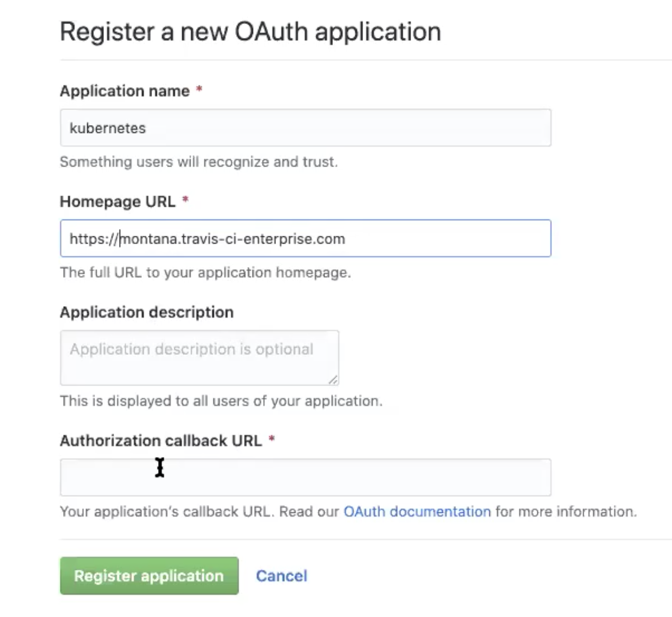
Task: Click the "Register a new OAuth application" heading
Action: tap(251, 32)
